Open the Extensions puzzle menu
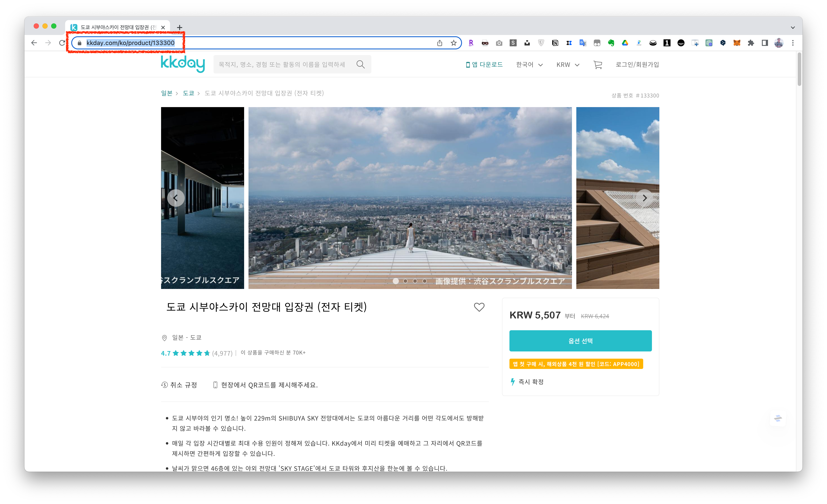This screenshot has height=504, width=827. coord(751,43)
